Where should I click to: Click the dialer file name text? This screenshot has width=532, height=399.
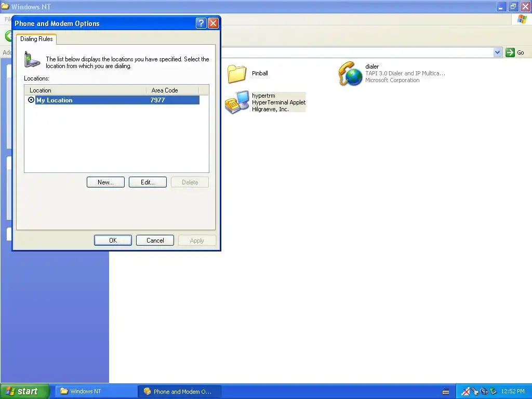(372, 66)
